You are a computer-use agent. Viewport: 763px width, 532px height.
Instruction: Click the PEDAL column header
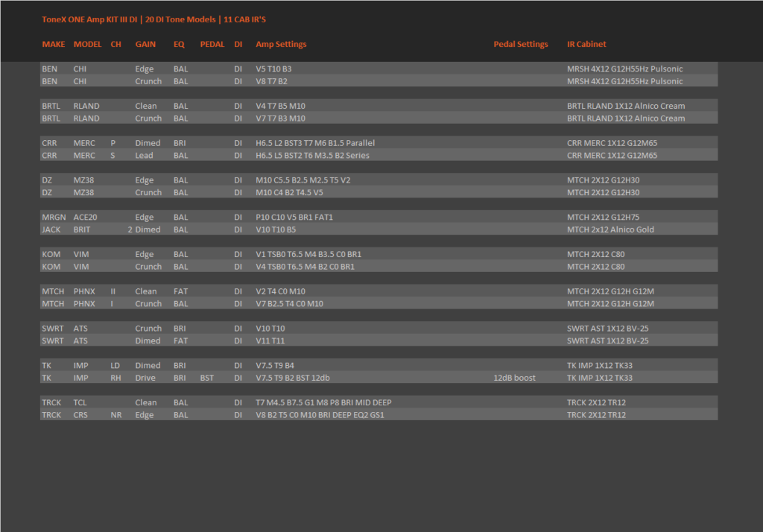pyautogui.click(x=212, y=44)
